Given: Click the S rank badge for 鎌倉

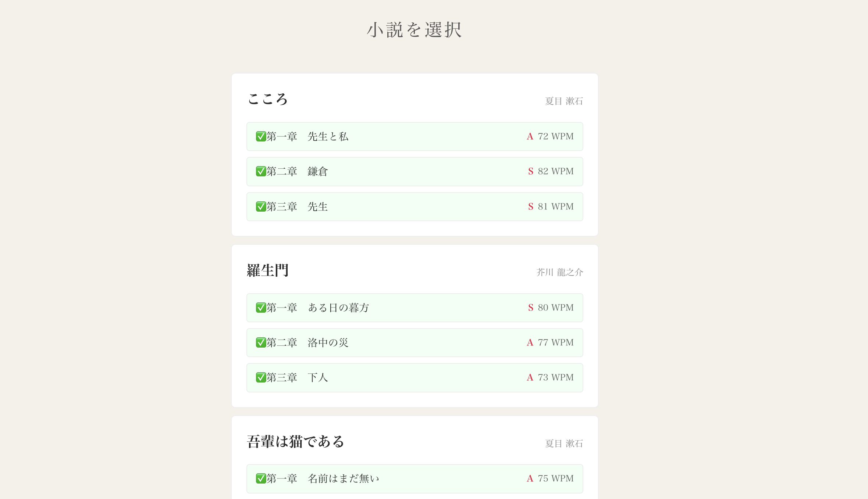Looking at the screenshot, I should pyautogui.click(x=530, y=171).
